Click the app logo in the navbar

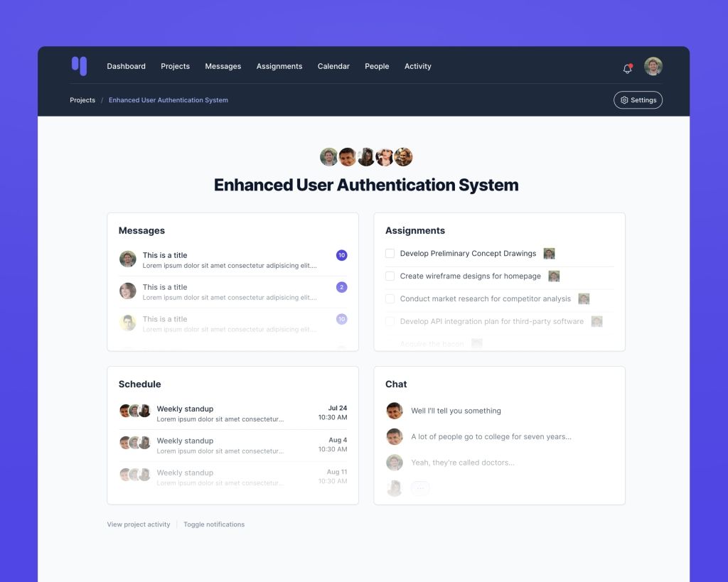[x=79, y=66]
